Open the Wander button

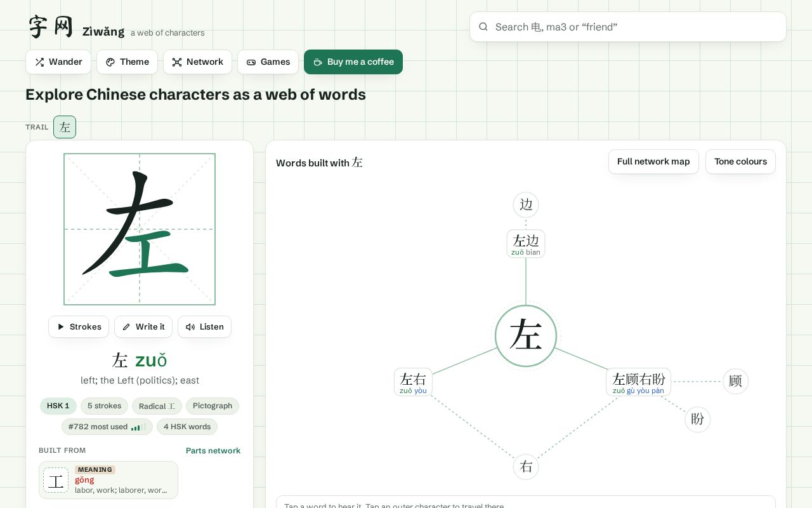tap(58, 62)
